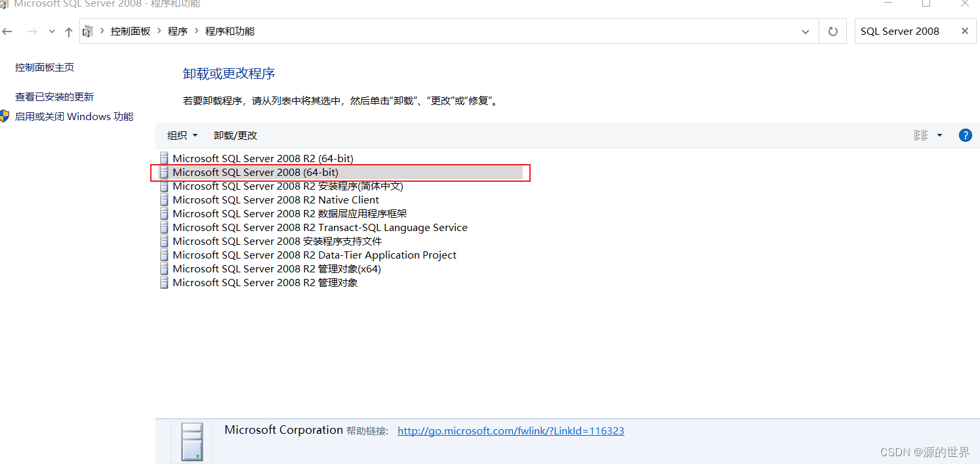Click the change view icon
Viewport: 980px width, 464px height.
(x=921, y=135)
